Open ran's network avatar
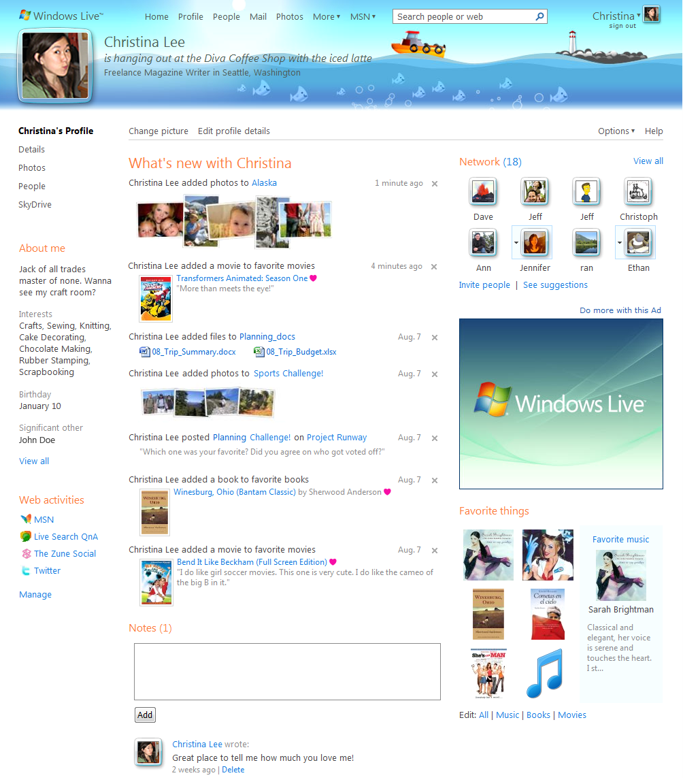Screen dimensions: 683x784 [x=586, y=242]
